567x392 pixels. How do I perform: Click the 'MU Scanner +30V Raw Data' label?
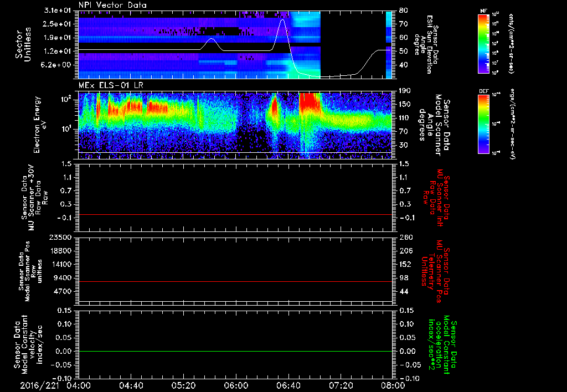click(35, 198)
